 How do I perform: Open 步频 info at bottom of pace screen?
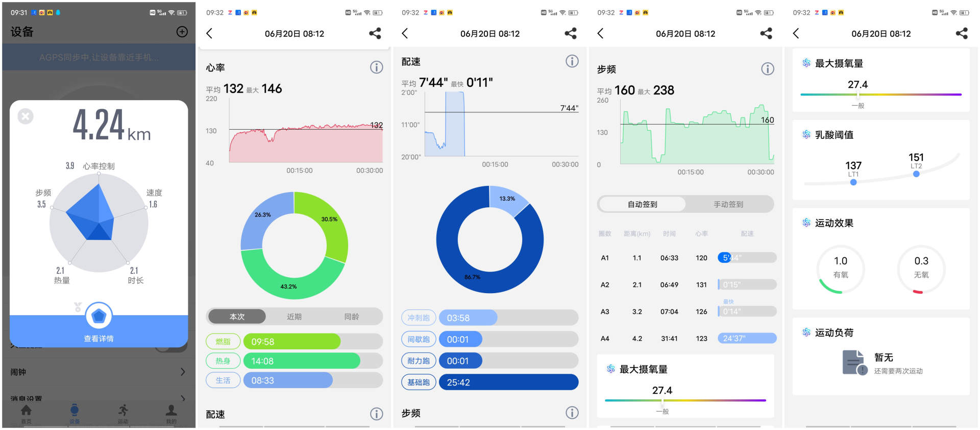pyautogui.click(x=572, y=413)
